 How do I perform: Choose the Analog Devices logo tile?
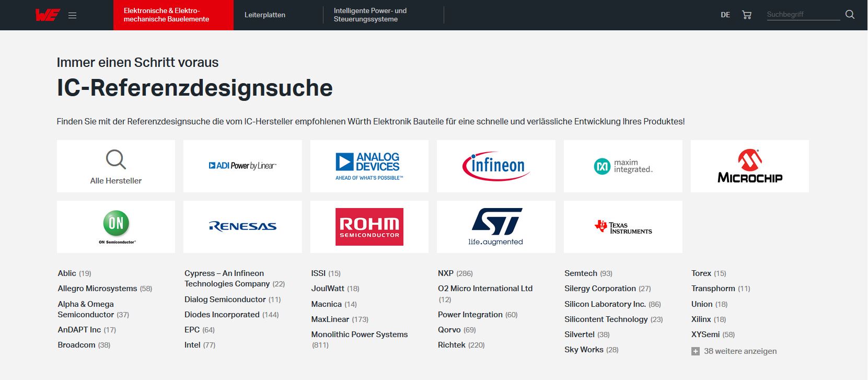[369, 166]
